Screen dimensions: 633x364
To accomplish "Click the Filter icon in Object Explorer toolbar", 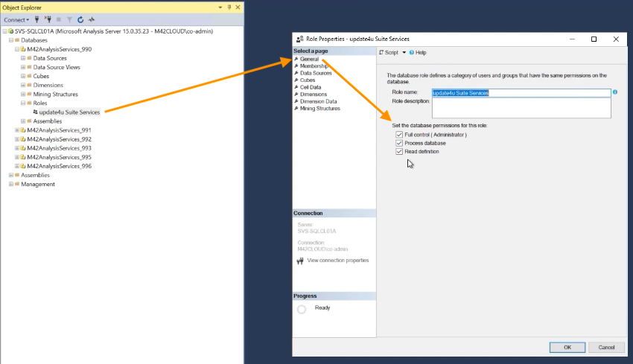I will click(x=70, y=19).
